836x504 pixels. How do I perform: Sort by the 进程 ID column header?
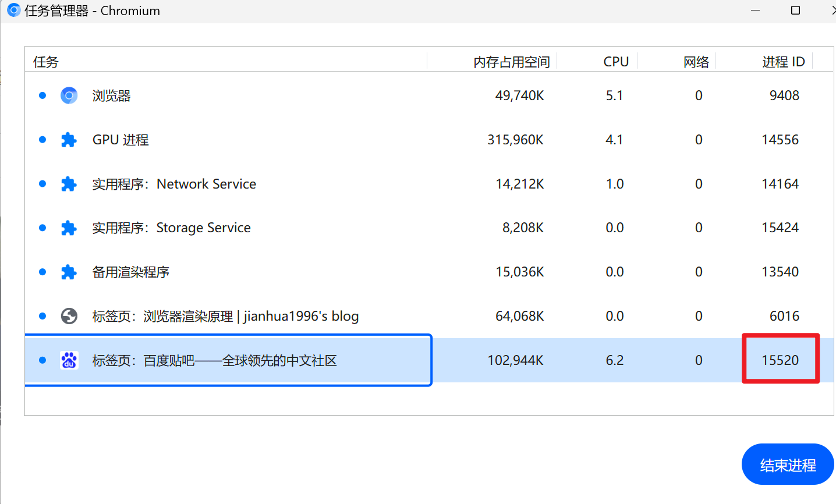point(783,62)
